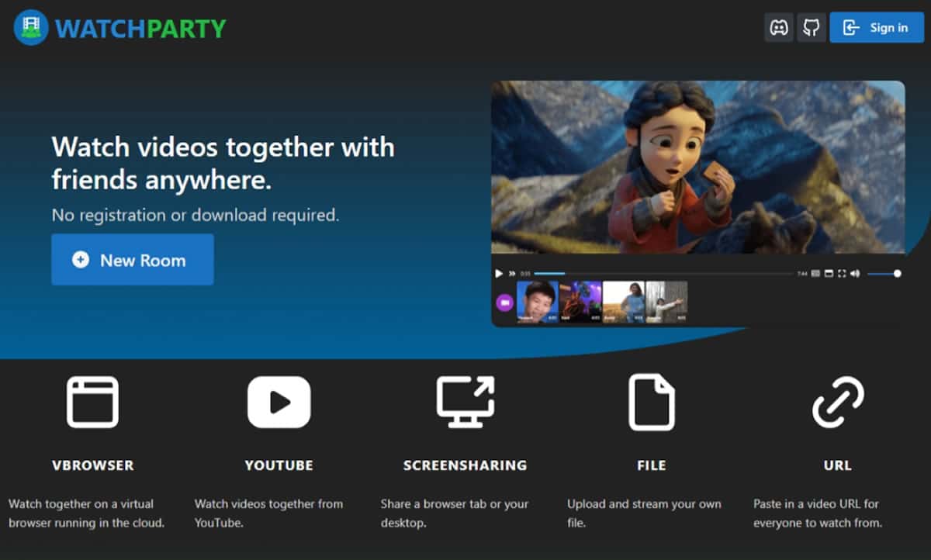Create a New Room
Screen dimensions: 931x560
(x=133, y=260)
